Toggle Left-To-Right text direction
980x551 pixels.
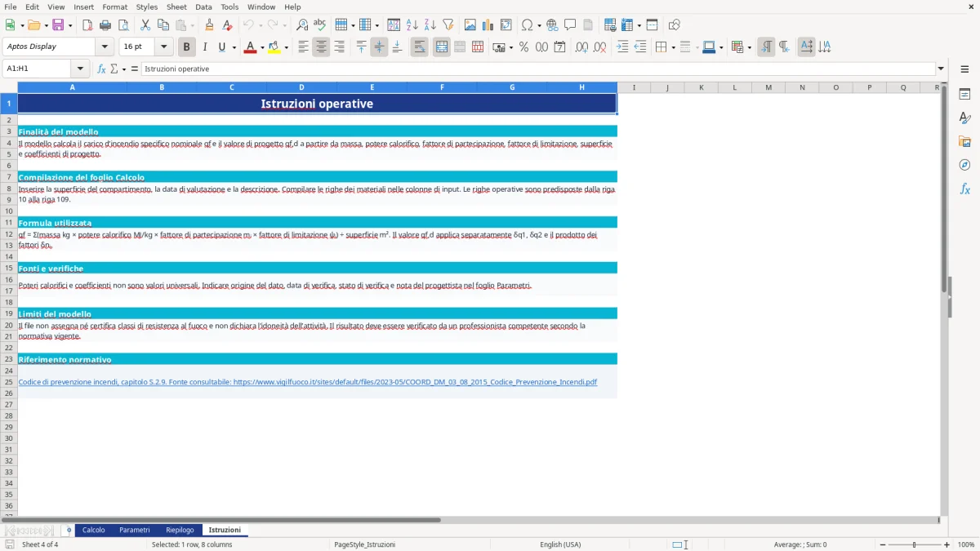pos(766,47)
